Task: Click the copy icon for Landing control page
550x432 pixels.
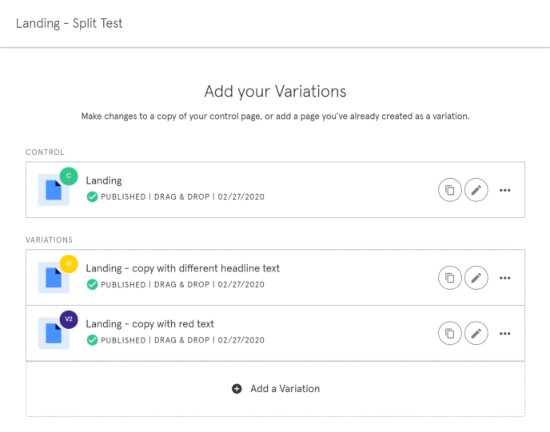Action: (x=450, y=190)
